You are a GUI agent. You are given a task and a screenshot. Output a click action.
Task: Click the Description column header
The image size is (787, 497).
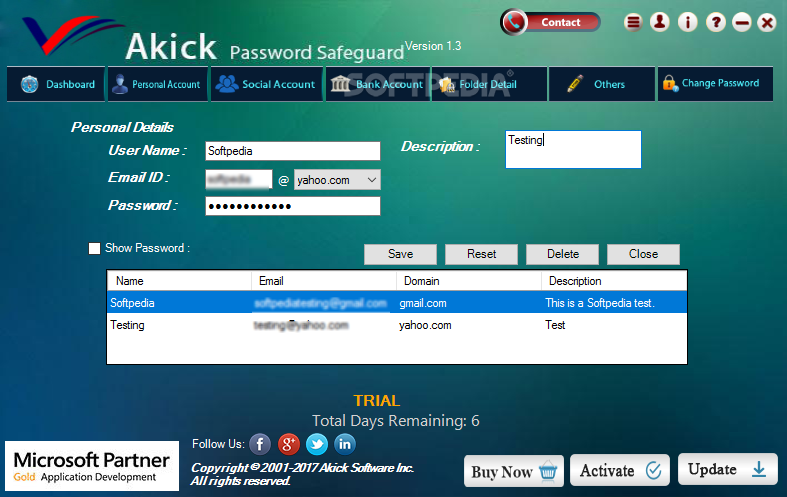[x=614, y=281]
